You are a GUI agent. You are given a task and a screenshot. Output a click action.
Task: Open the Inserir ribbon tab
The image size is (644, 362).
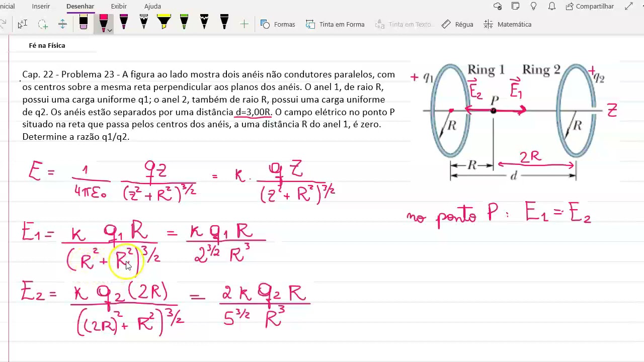click(41, 7)
